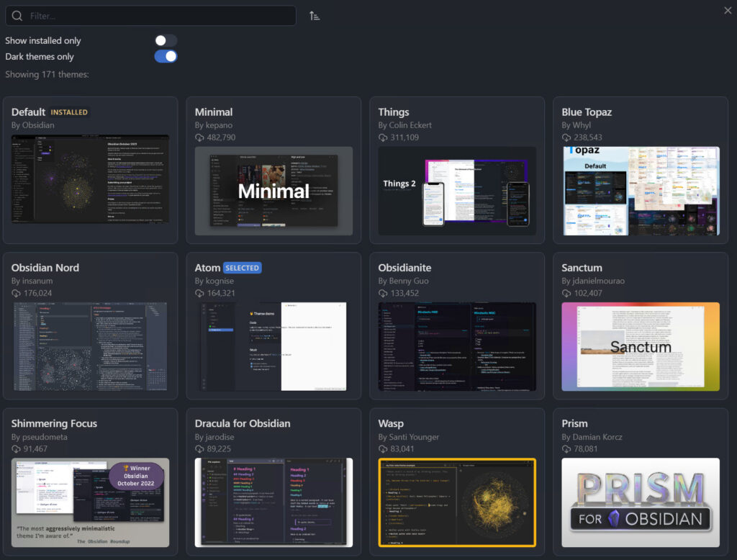Screen dimensions: 737x560
Task: Click the Obsidian Nord preview thumbnail
Action: pyautogui.click(x=90, y=346)
